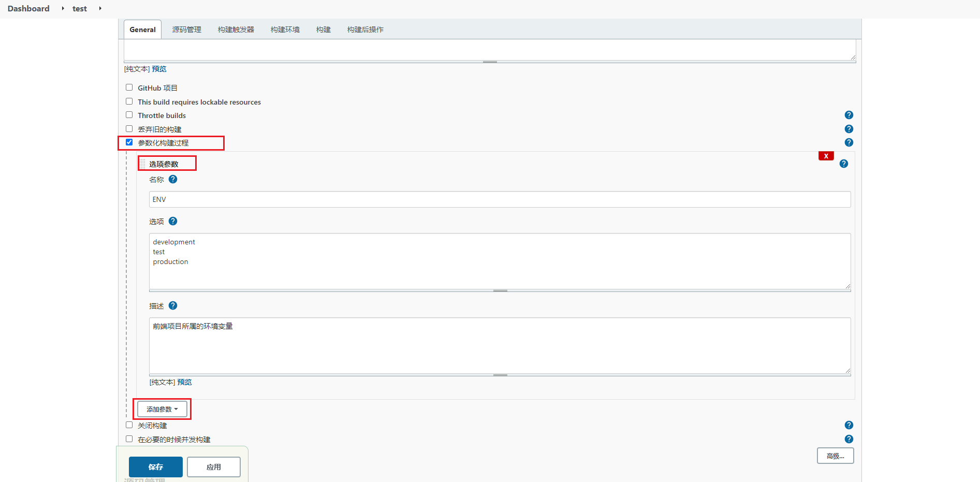Click the 应用 button
Viewport: 980px width, 482px height.
[x=214, y=467]
